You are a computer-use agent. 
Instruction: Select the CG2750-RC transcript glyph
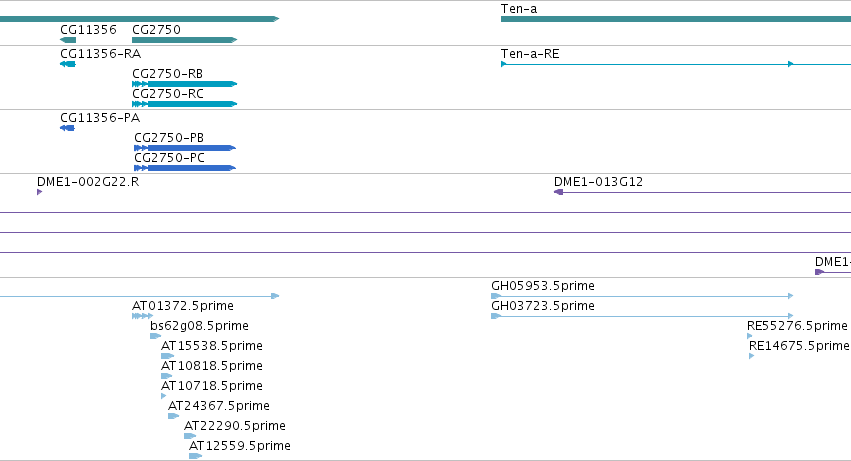coord(185,104)
